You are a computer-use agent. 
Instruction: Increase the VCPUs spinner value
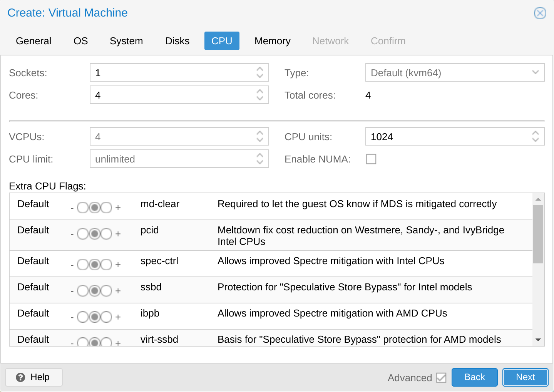click(x=260, y=133)
